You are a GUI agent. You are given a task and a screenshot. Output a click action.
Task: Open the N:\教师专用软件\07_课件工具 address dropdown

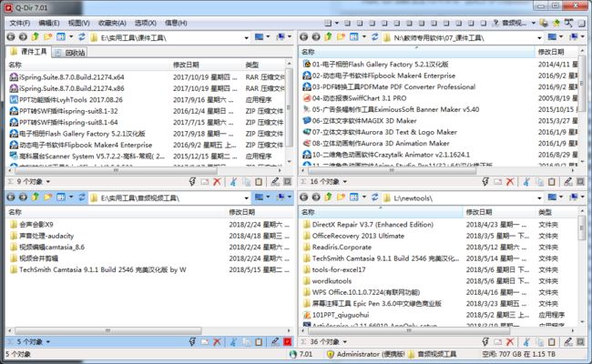coord(539,37)
